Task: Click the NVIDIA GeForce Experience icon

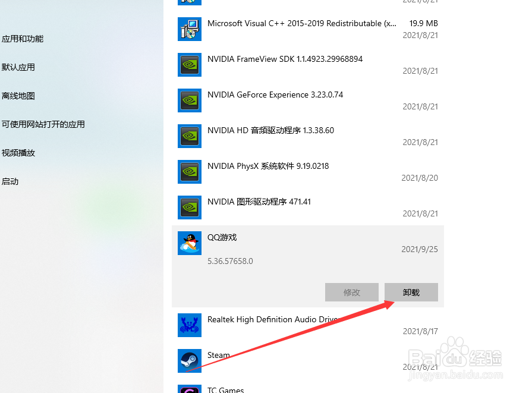Action: click(x=190, y=100)
